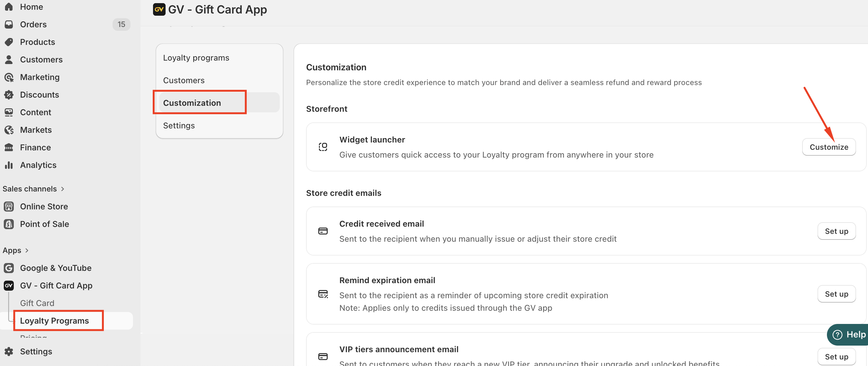Click the Settings gear icon

(9, 351)
